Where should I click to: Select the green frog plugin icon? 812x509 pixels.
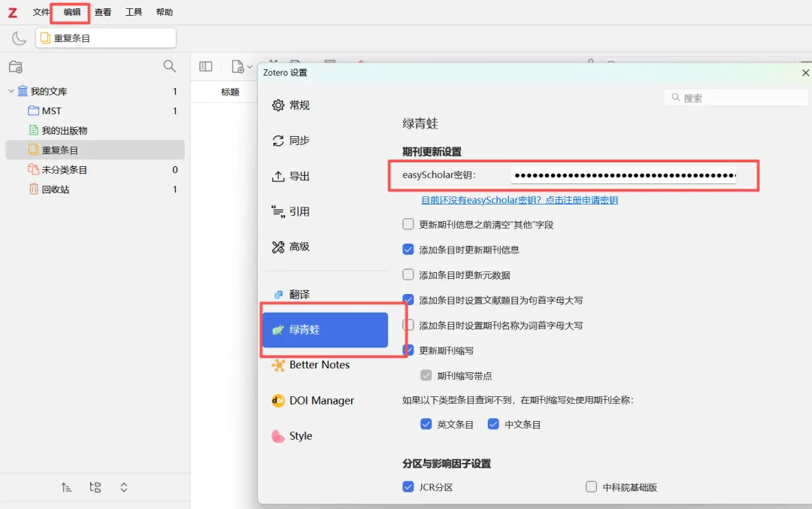coord(278,330)
